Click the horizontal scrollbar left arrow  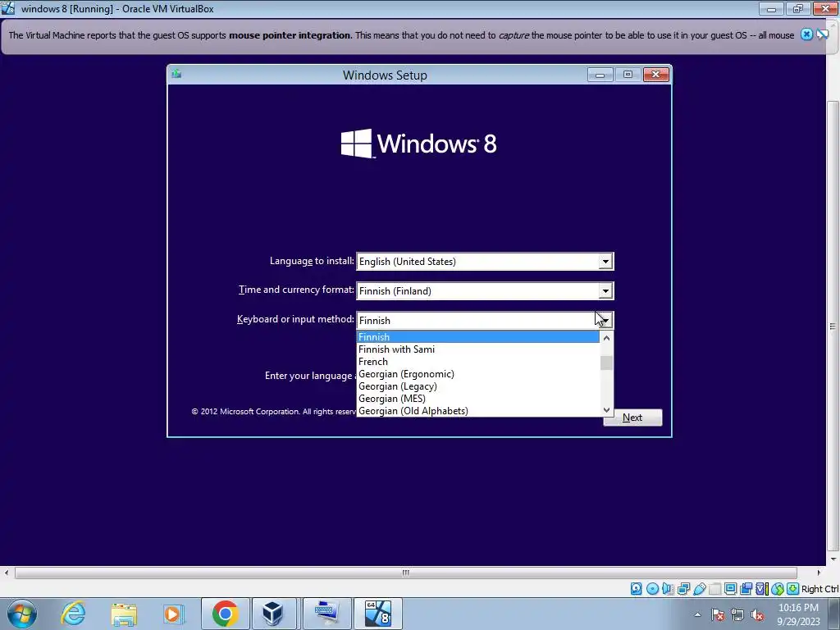point(6,573)
